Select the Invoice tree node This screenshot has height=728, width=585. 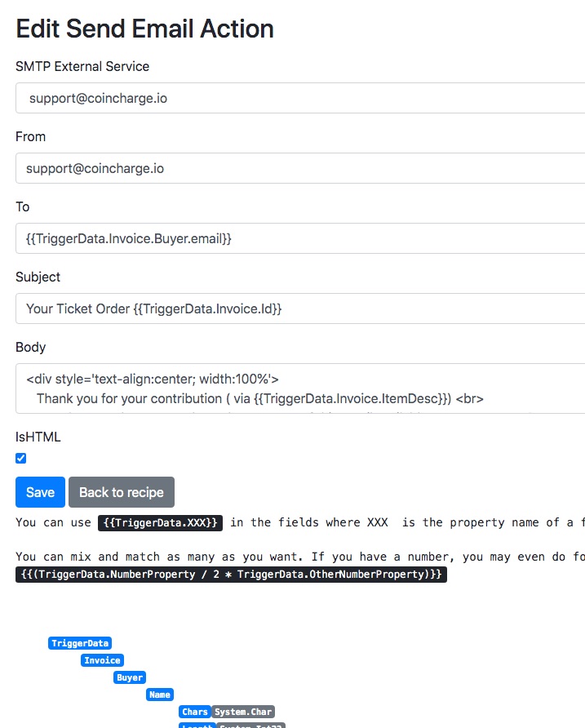point(102,660)
